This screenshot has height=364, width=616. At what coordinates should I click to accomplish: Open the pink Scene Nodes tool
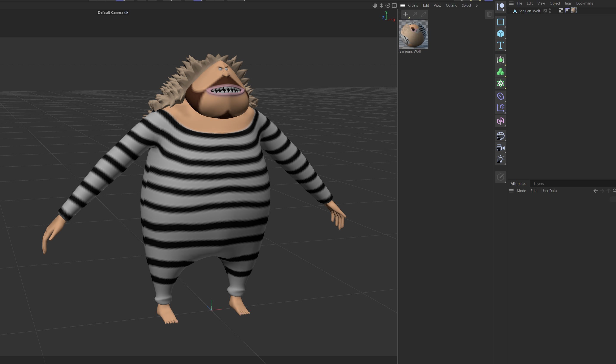[x=500, y=121]
